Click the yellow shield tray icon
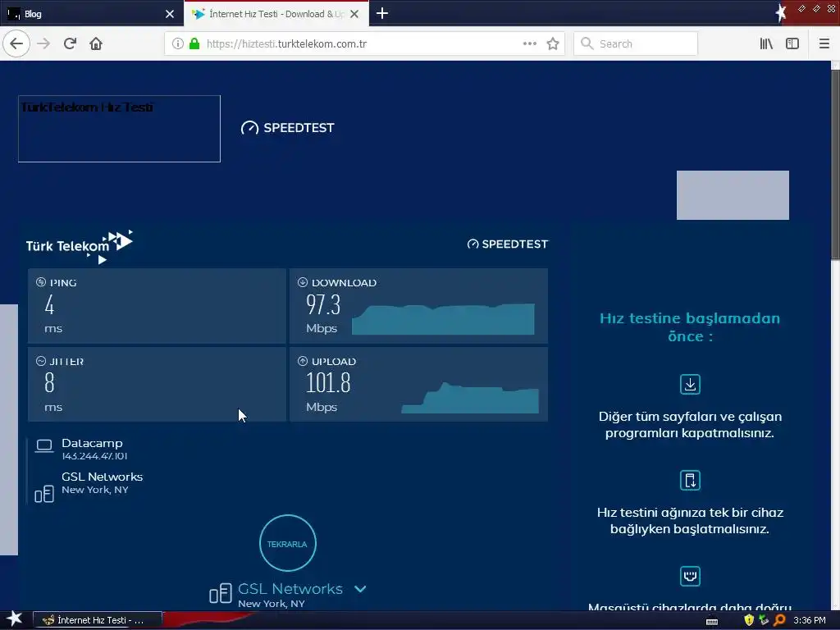840x630 pixels. [749, 620]
